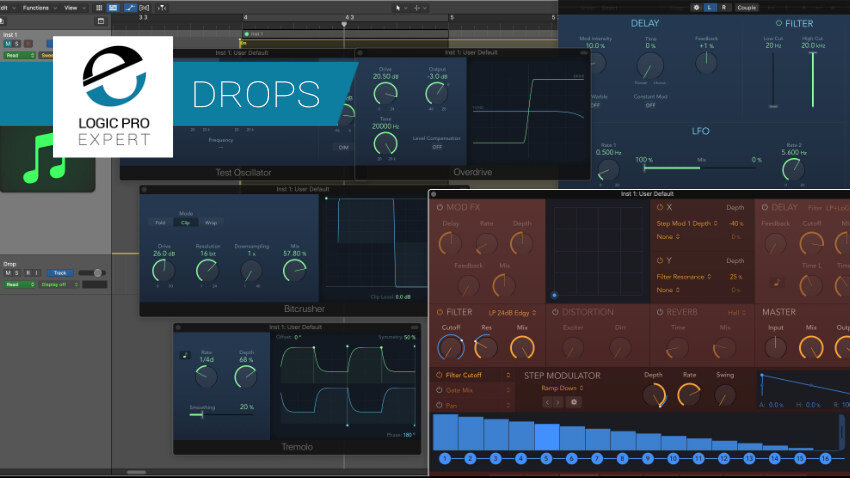Select Clip mode in Bitcrusher
This screenshot has width=850, height=478.
pos(185,223)
